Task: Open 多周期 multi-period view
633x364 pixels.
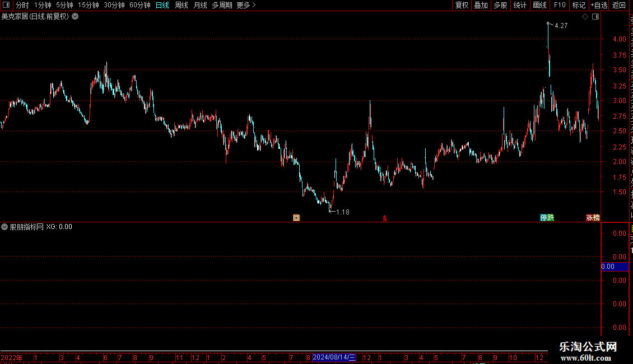Action: [x=222, y=5]
